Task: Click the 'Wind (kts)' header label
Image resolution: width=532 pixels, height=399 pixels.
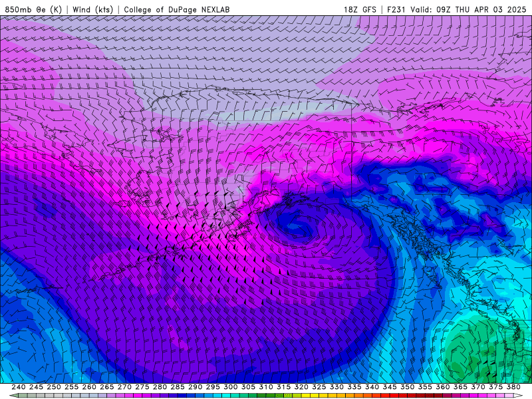Action: click(x=92, y=9)
